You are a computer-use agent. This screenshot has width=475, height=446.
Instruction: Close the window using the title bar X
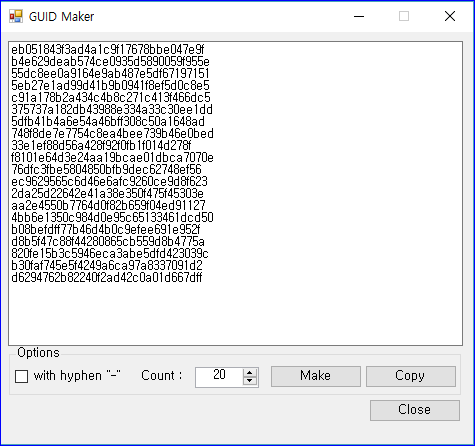point(450,16)
